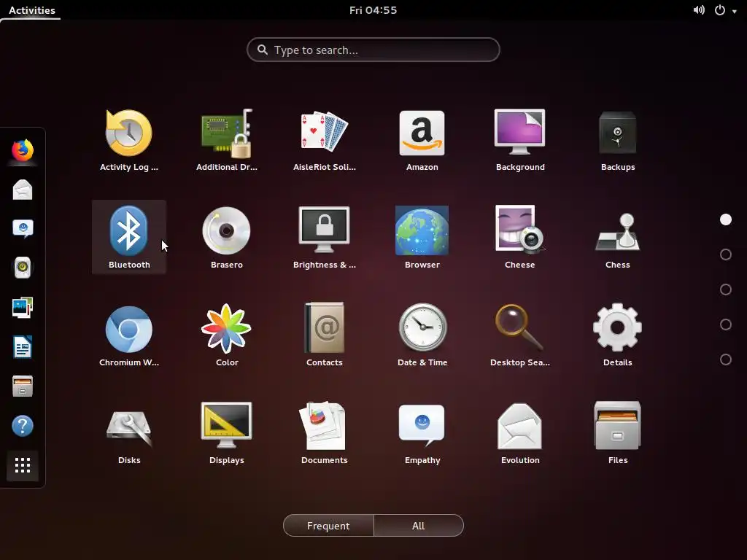The height and width of the screenshot is (560, 747).
Task: Toggle Show Applications grid button
Action: click(x=23, y=465)
